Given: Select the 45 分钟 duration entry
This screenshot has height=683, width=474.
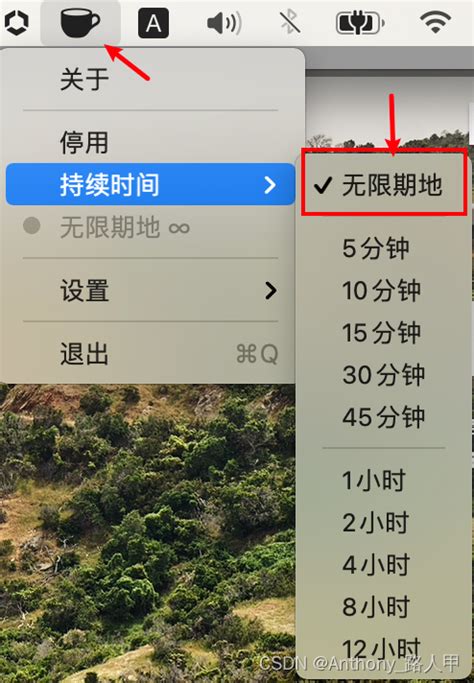Looking at the screenshot, I should tap(383, 417).
